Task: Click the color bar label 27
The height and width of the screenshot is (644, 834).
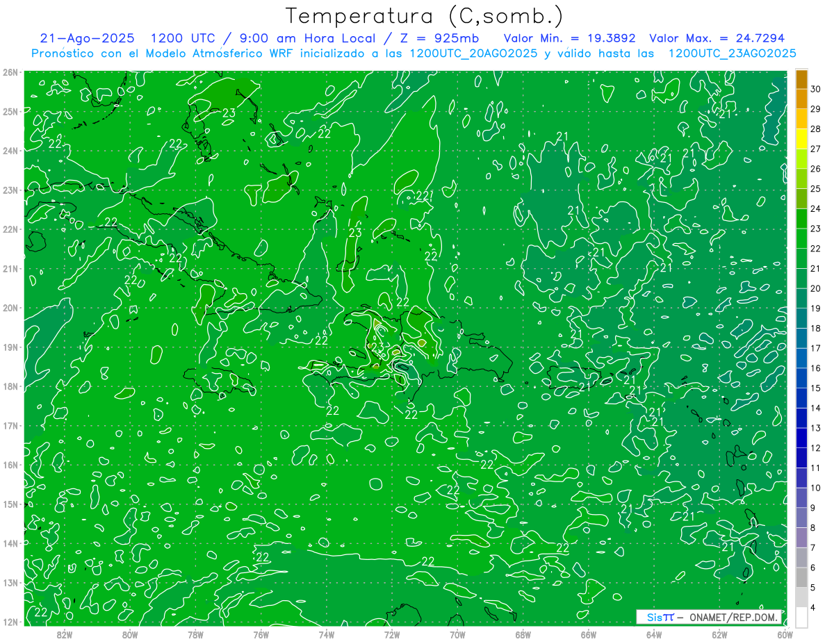Action: pos(815,149)
